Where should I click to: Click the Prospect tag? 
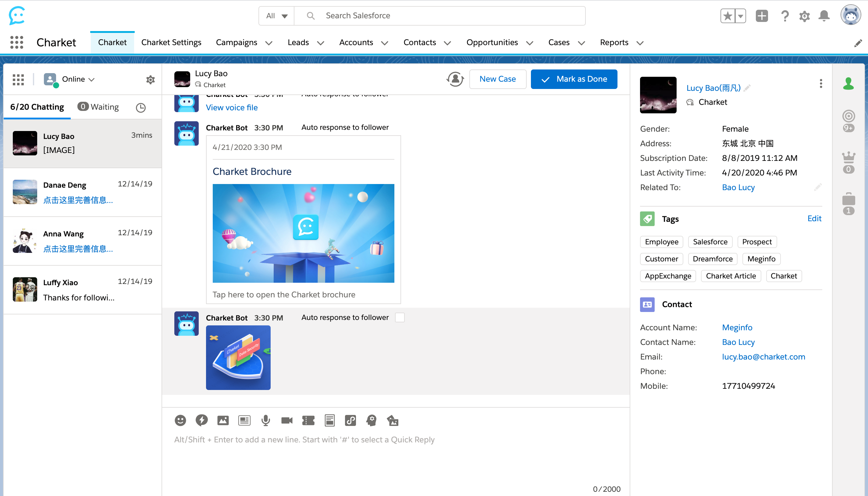(x=757, y=242)
